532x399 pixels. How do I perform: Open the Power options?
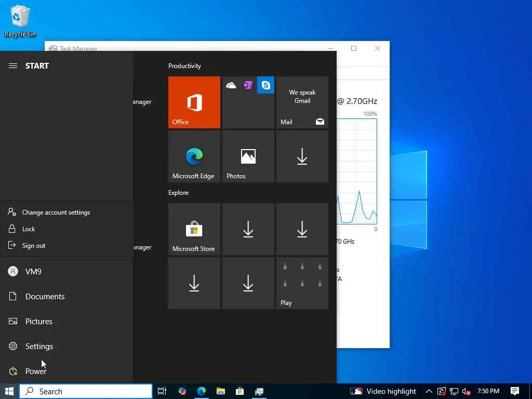pyautogui.click(x=66, y=371)
